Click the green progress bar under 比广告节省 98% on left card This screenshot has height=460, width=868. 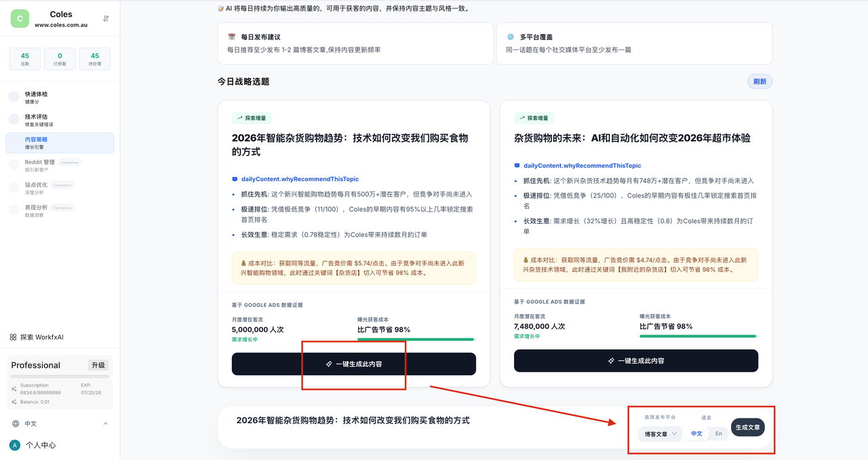tap(416, 339)
